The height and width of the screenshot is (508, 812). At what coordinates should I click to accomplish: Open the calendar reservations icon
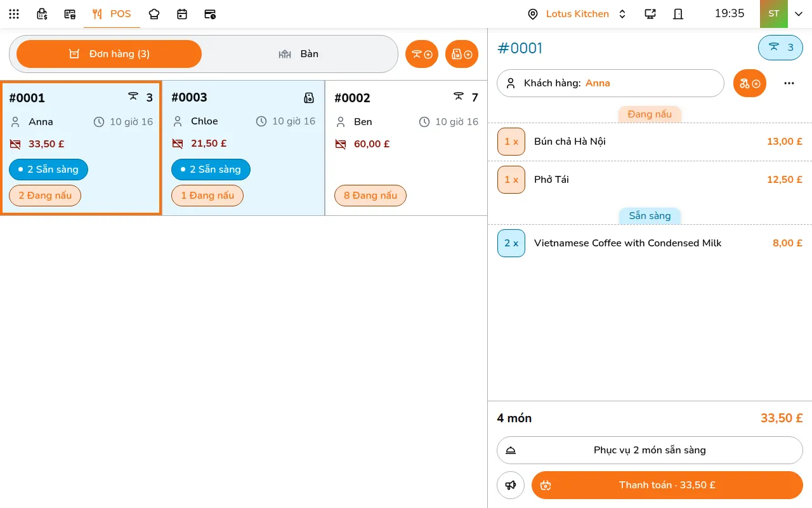[x=182, y=14]
